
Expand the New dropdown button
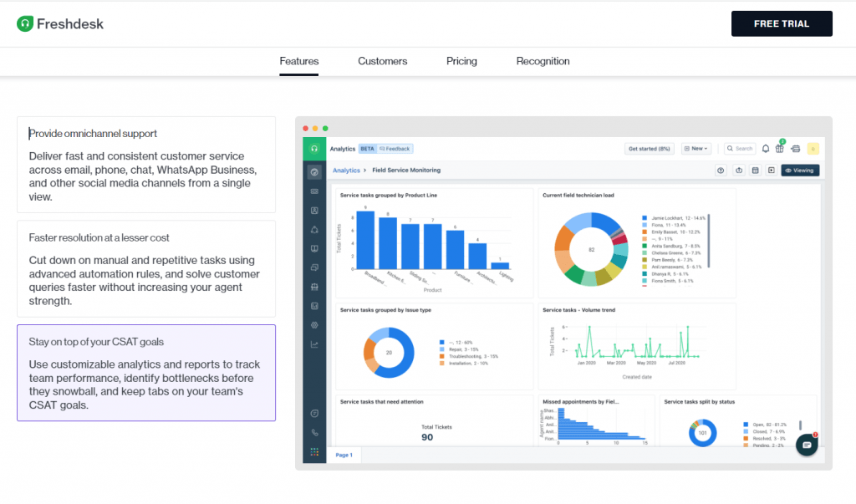coord(696,149)
